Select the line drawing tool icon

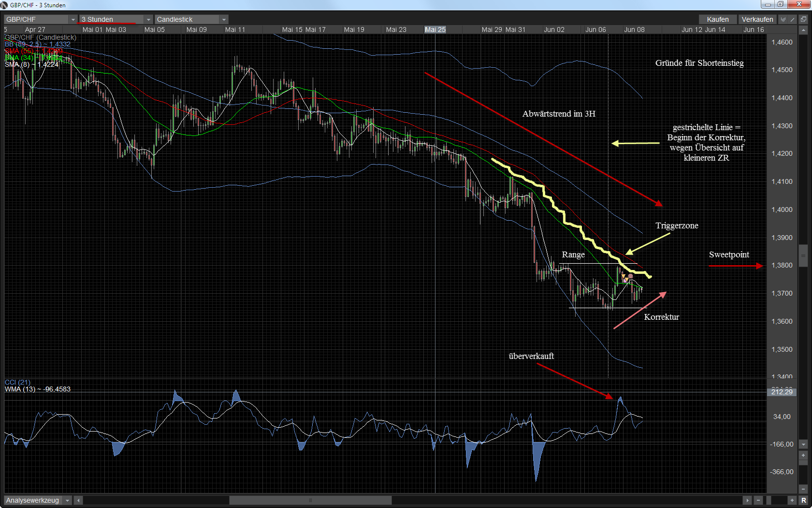coord(792,19)
